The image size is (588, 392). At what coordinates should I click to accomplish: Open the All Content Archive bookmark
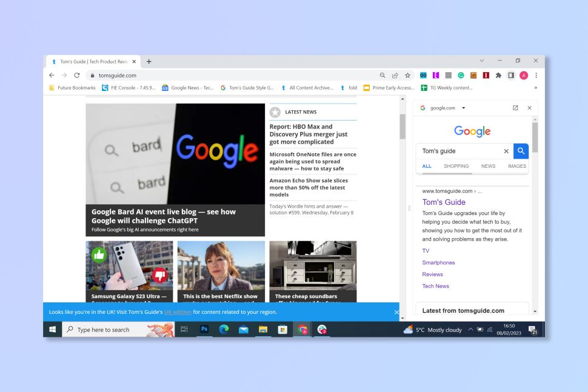tap(307, 88)
